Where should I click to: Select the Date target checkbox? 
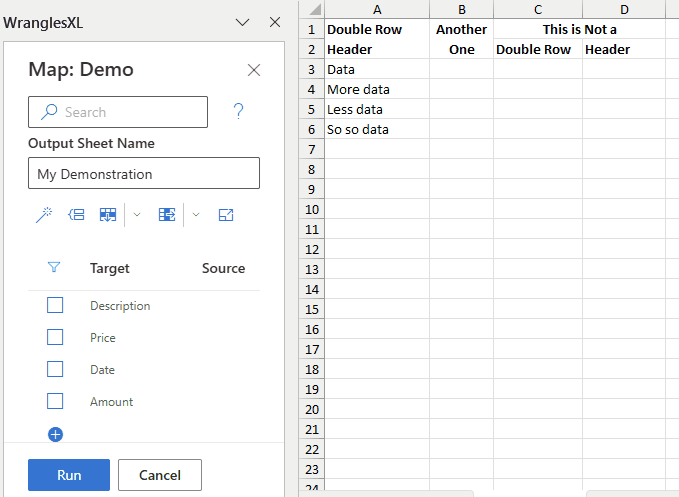[x=55, y=369]
